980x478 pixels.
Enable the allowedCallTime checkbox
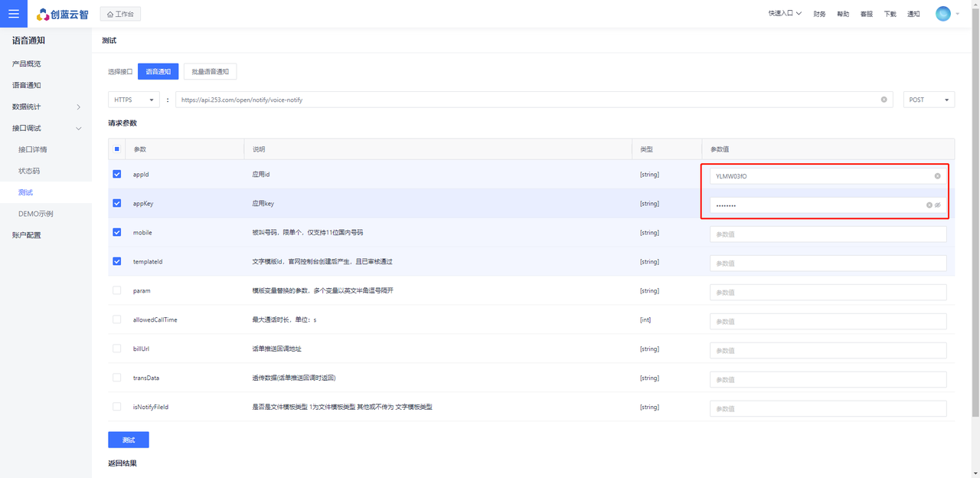116,319
